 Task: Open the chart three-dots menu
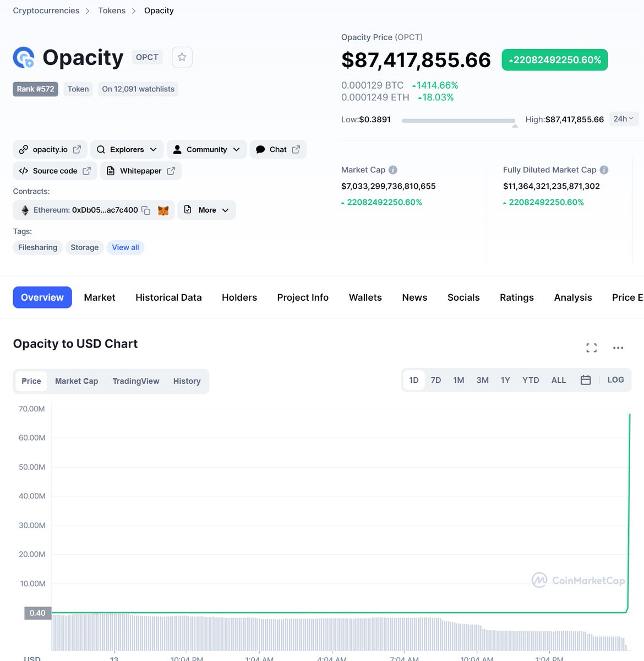(618, 348)
